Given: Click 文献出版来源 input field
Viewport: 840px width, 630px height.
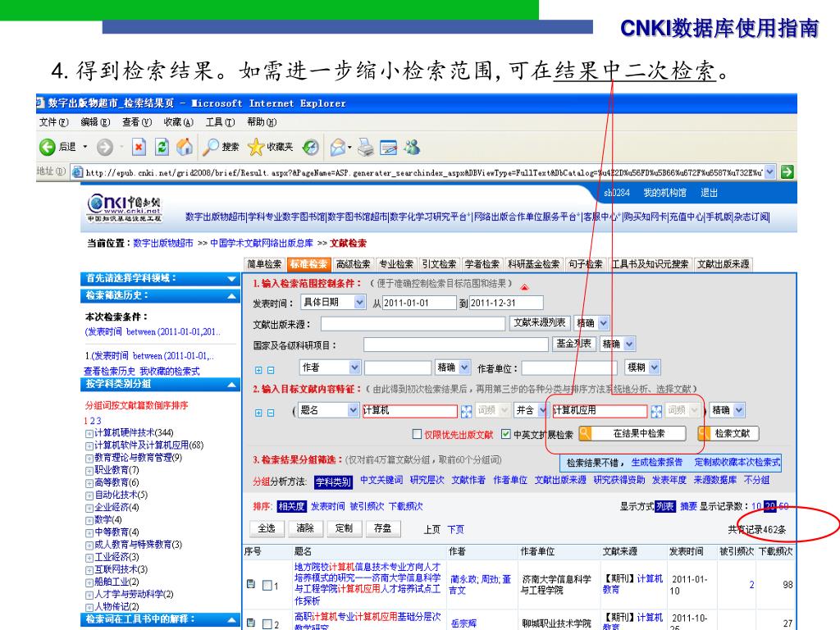Looking at the screenshot, I should click(413, 323).
